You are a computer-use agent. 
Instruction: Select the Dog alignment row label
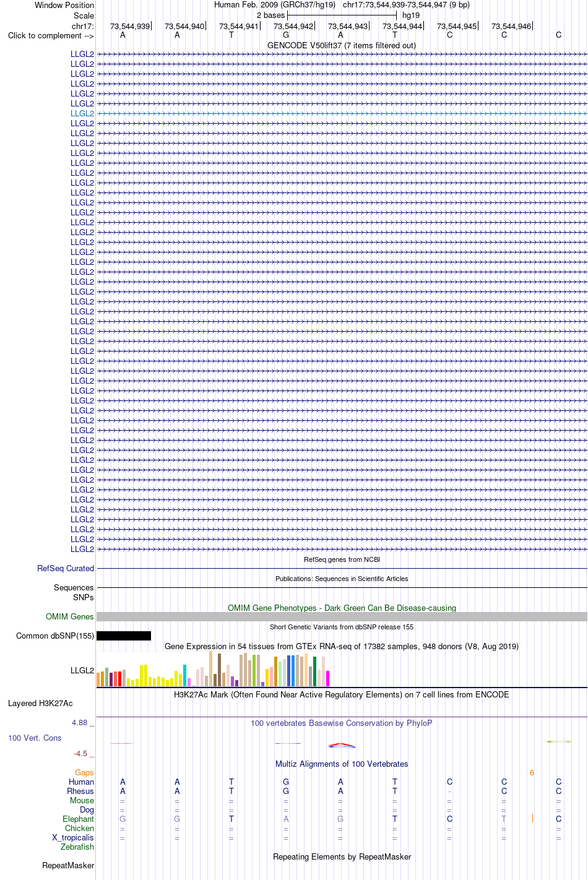coord(87,809)
